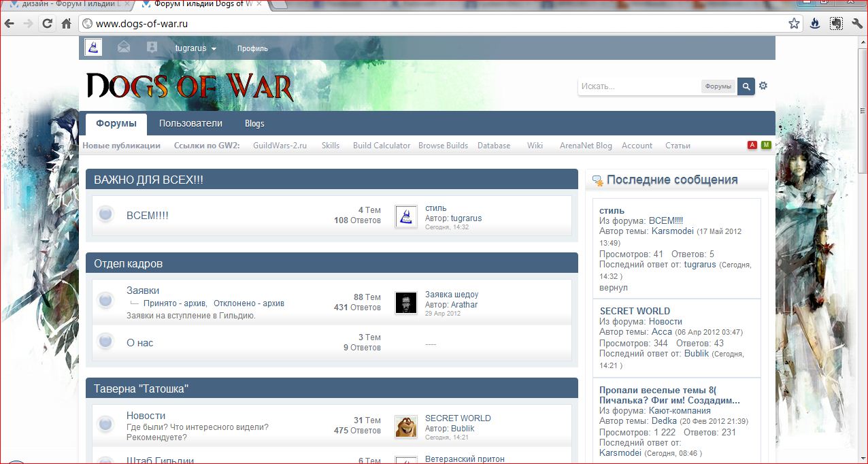Open Пропали веселые темы sidebar topic
This screenshot has height=464, width=868.
coord(669,395)
